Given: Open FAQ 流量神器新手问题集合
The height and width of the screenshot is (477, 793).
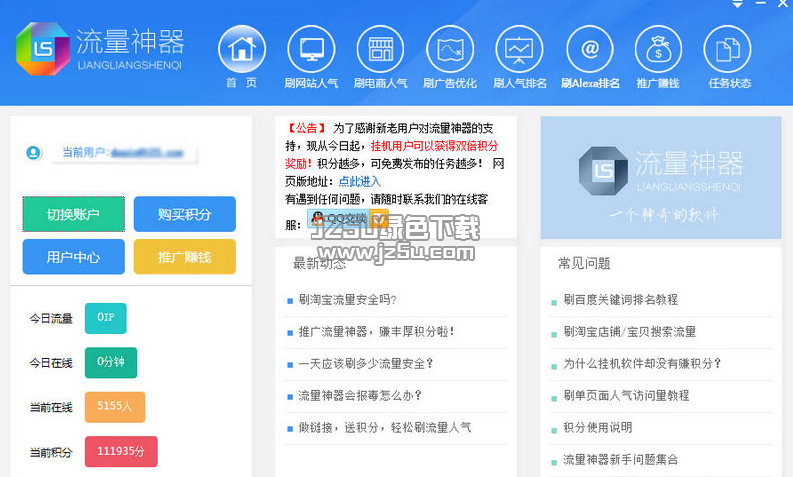Looking at the screenshot, I should tap(621, 459).
